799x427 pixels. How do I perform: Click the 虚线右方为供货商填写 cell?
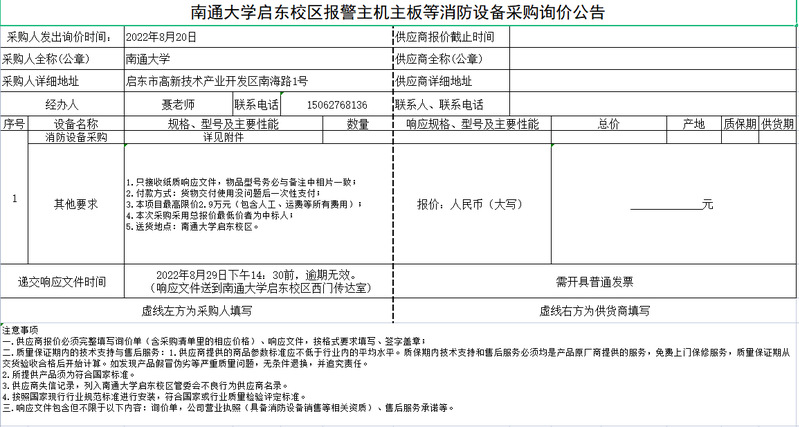[x=594, y=310]
